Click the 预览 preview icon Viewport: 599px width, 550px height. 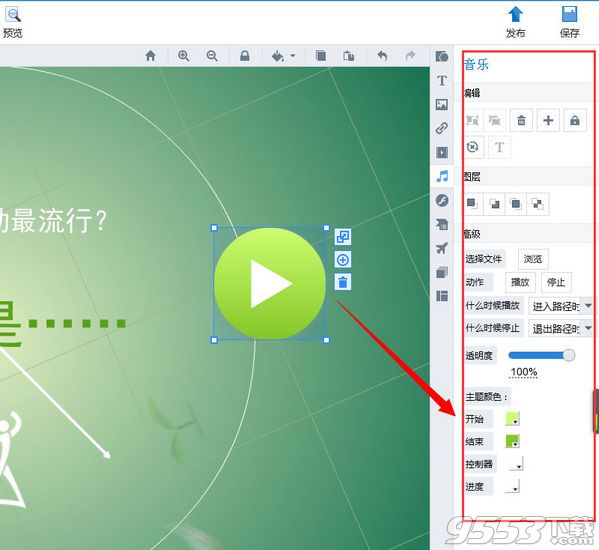tap(13, 15)
